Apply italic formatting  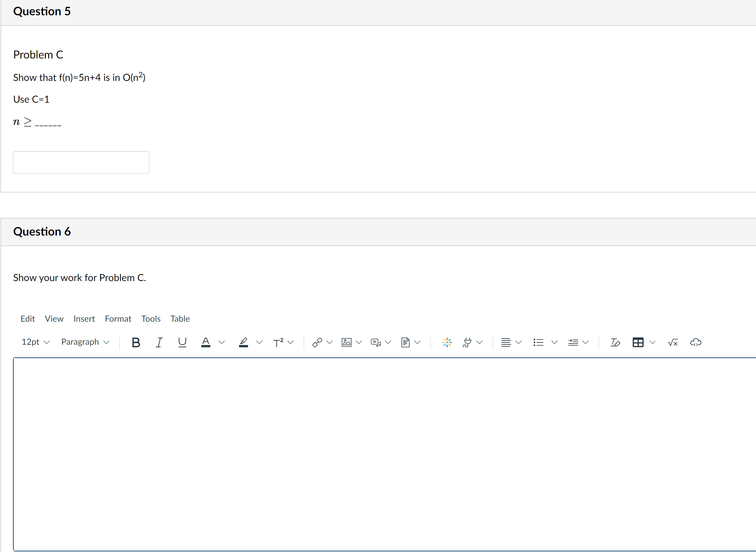pyautogui.click(x=160, y=342)
